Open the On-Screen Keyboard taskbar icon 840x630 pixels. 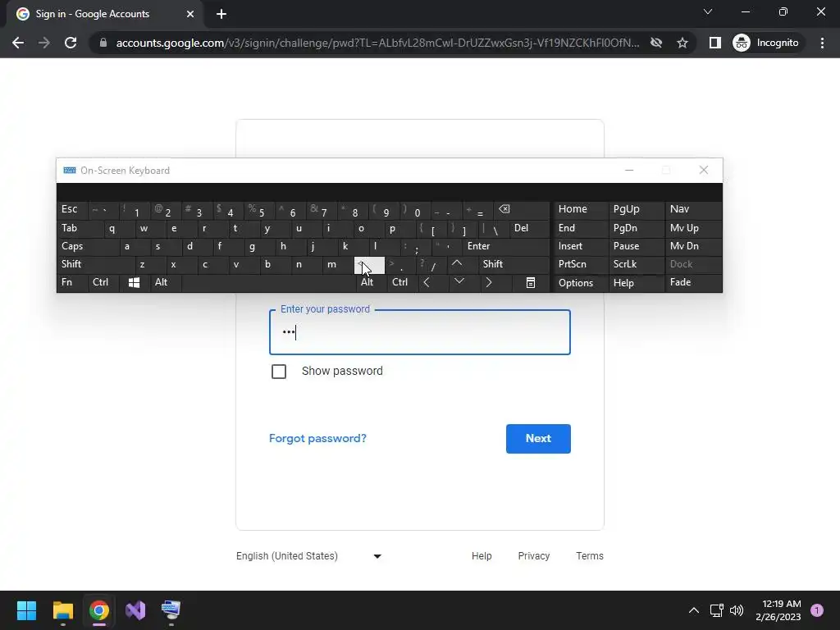coord(171,610)
